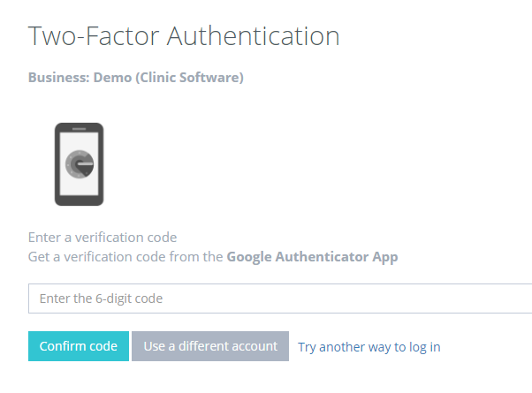The width and height of the screenshot is (532, 393).
Task: Click the "Enter the 6-digit code" placeholder text
Action: point(101,299)
